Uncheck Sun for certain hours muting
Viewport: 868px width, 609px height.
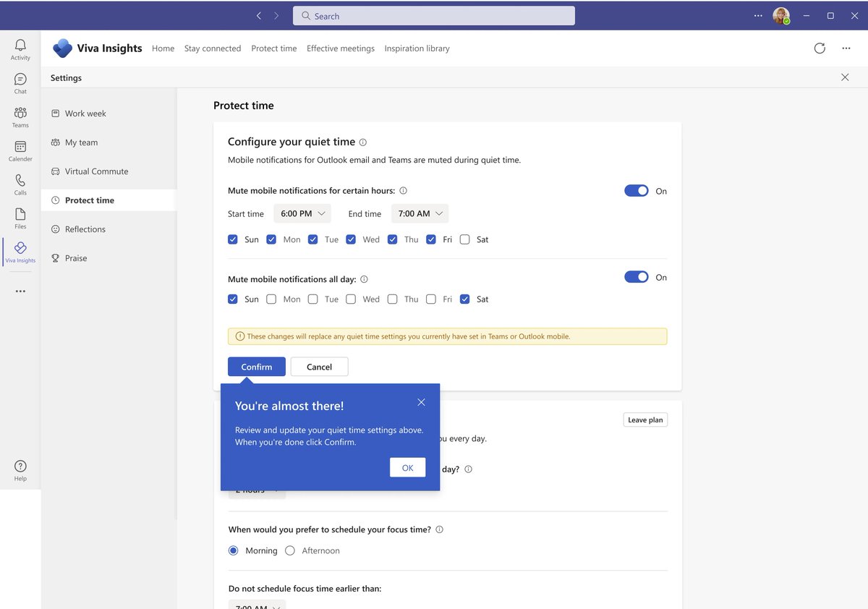(x=233, y=239)
